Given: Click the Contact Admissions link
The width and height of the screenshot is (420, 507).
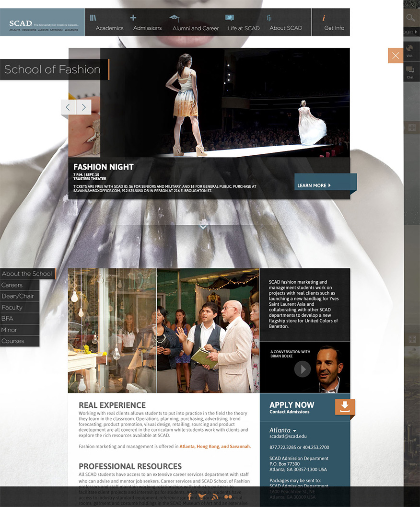Looking at the screenshot, I should pyautogui.click(x=290, y=412).
